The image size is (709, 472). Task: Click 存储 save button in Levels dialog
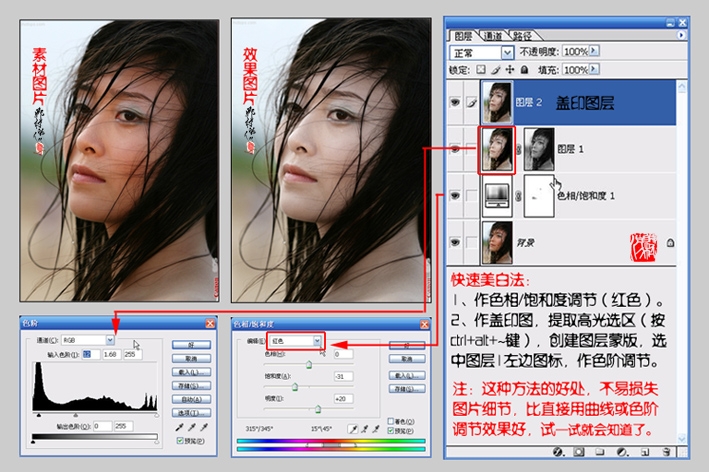pos(191,386)
